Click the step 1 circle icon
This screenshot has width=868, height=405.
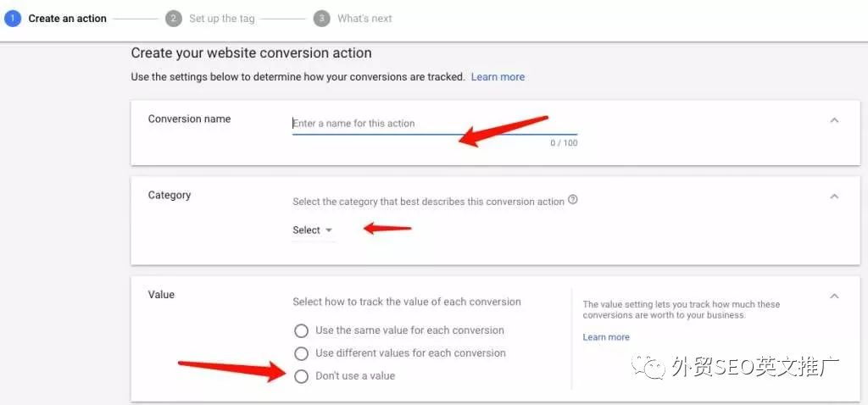point(12,19)
